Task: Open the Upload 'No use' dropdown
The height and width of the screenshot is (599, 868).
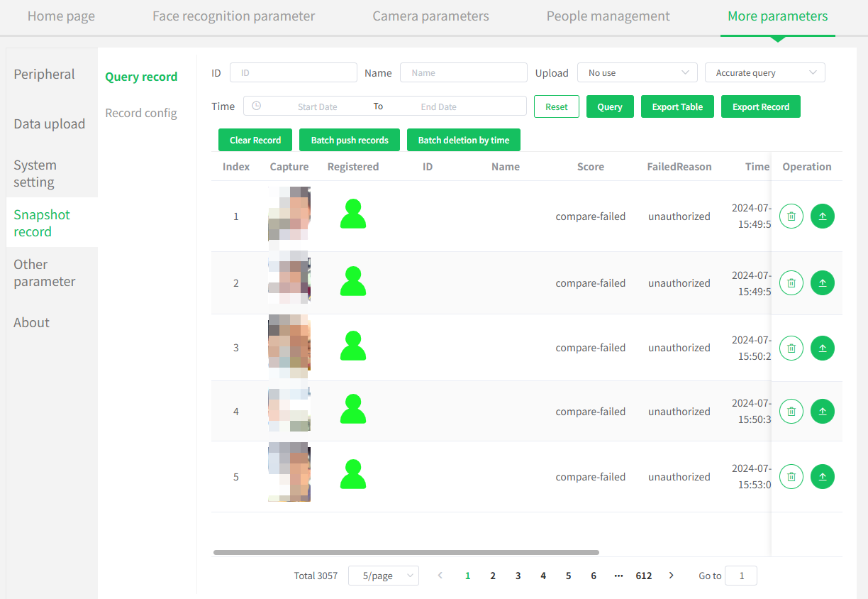Action: (x=638, y=72)
